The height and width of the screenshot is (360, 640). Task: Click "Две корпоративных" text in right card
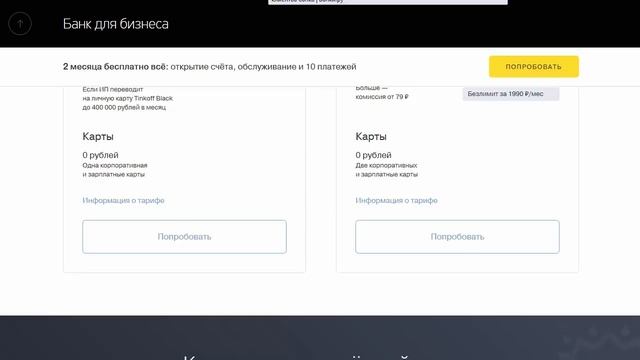point(386,165)
